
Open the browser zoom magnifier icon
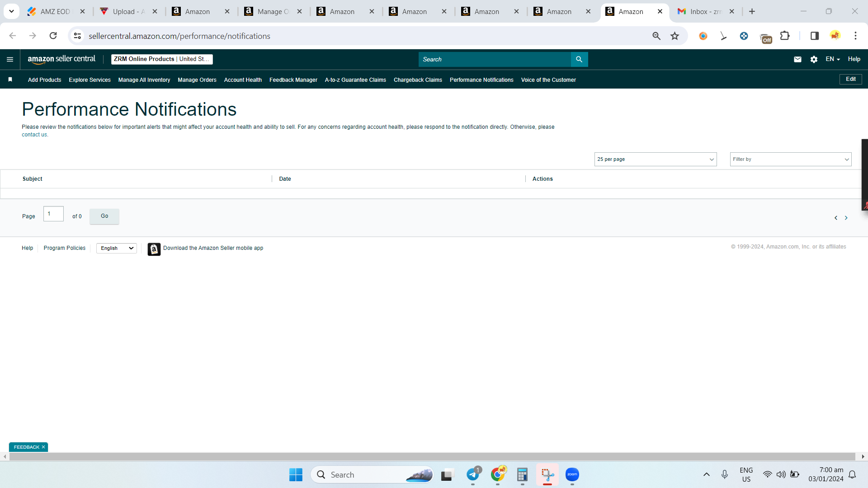(x=656, y=36)
